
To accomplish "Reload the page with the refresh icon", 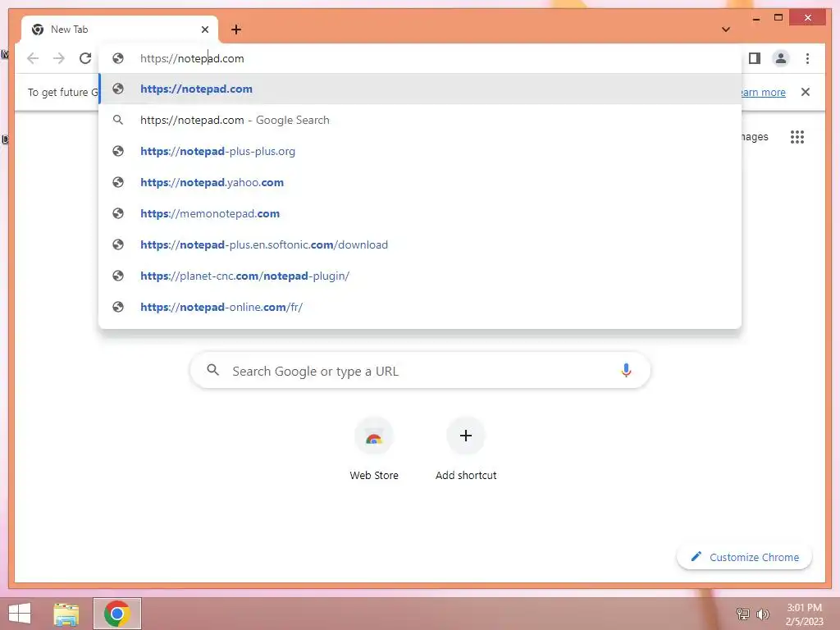I will (85, 58).
